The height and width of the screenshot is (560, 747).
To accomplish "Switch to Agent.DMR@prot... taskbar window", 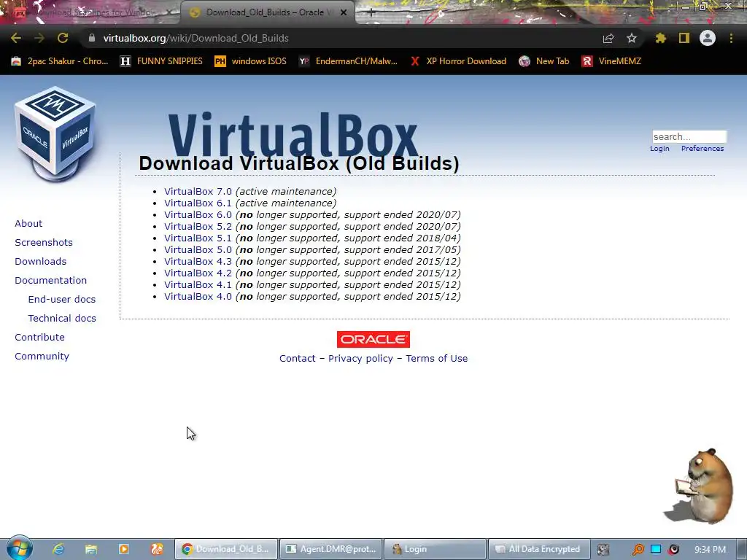I will (x=330, y=549).
